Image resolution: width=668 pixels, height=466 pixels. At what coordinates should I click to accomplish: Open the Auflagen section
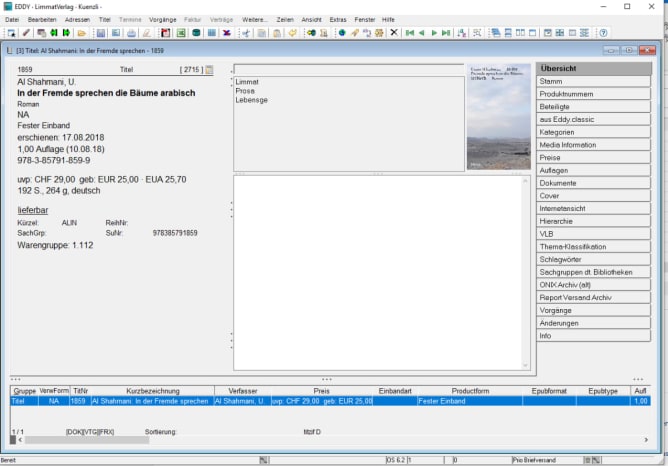tap(593, 170)
